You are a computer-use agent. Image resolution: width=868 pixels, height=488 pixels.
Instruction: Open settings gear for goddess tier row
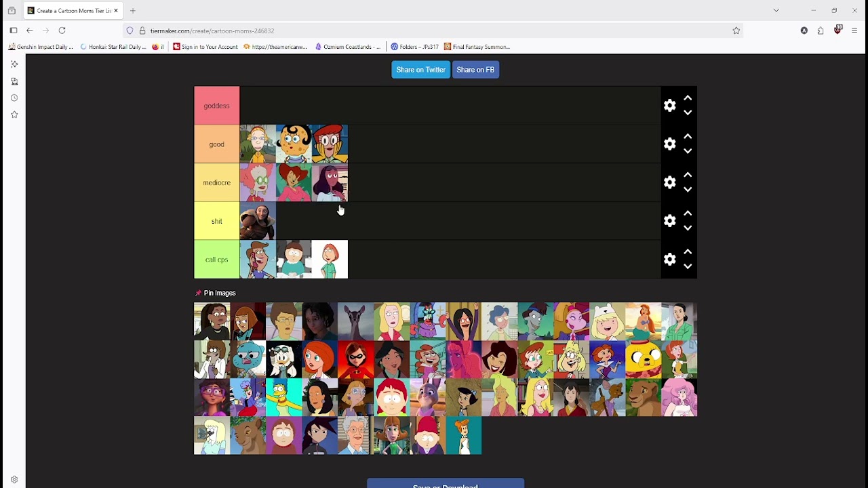point(670,106)
